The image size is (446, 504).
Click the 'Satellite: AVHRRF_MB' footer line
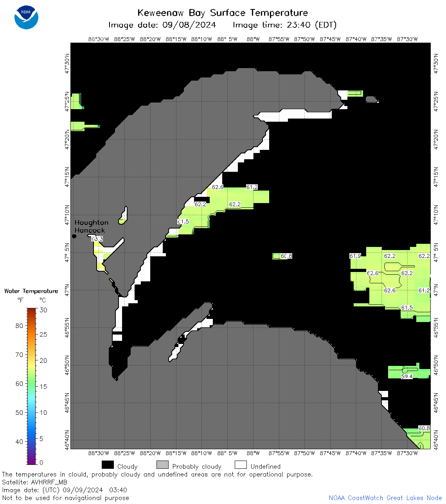click(x=34, y=482)
